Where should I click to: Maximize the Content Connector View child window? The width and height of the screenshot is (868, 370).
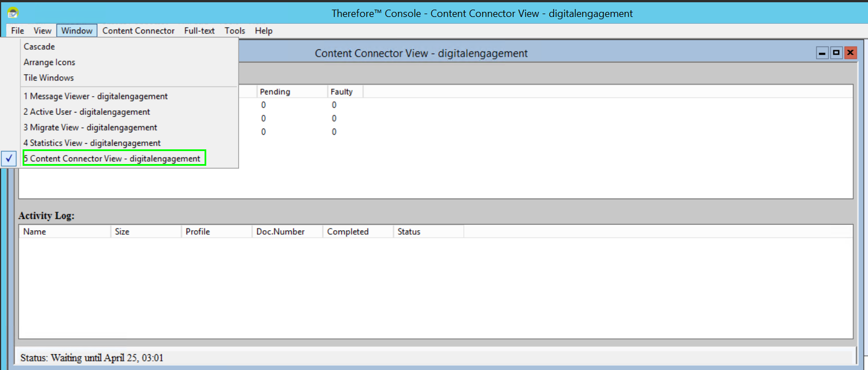(x=836, y=53)
